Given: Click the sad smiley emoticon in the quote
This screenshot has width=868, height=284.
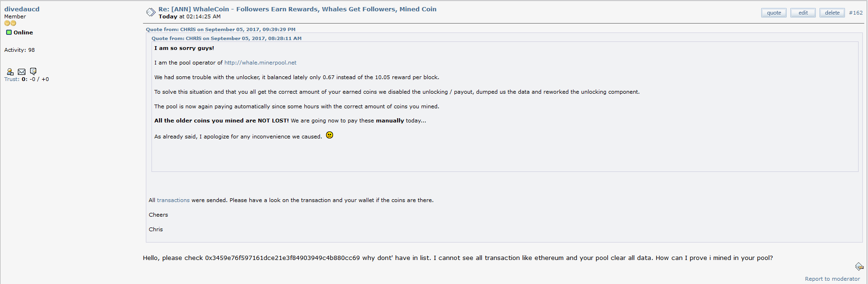Looking at the screenshot, I should pos(329,135).
